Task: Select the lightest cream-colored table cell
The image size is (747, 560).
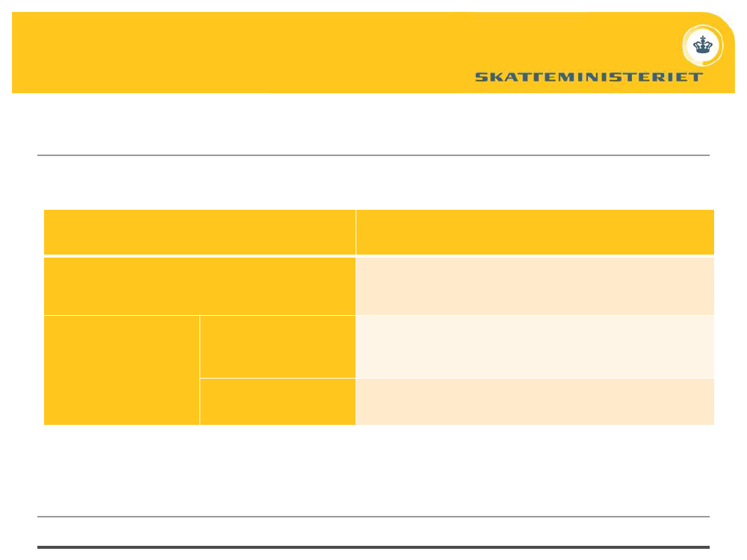Action: (x=535, y=346)
